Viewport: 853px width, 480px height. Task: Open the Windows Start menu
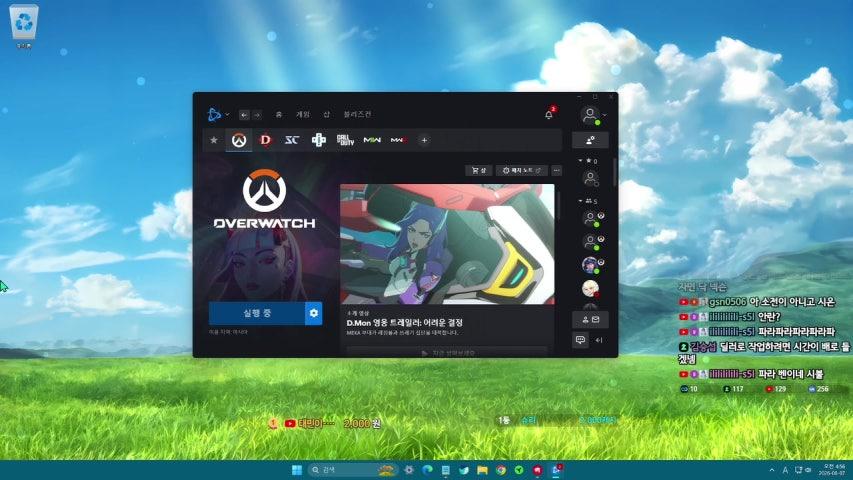coord(297,470)
